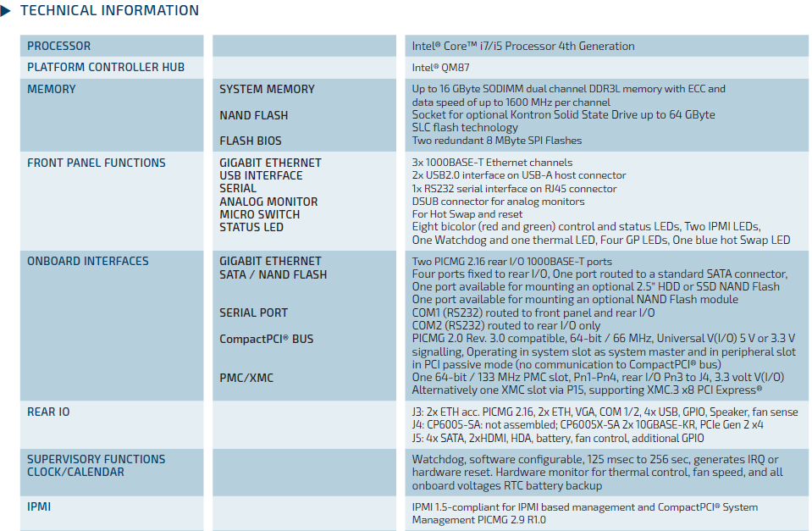Screen dimensions: 812x531
Task: Click the REAR IO label
Action: 48,412
